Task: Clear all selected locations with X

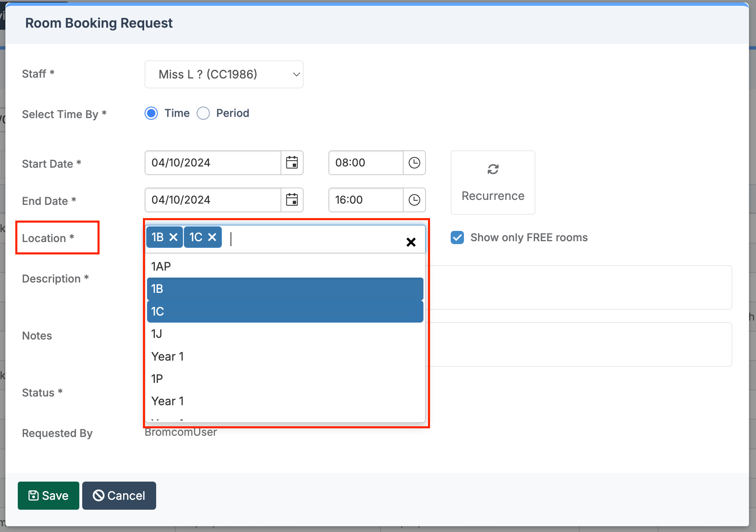Action: click(411, 242)
